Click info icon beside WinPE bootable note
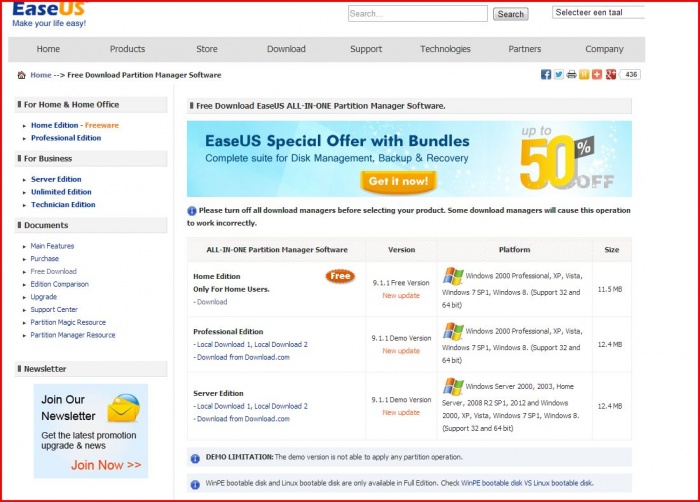The width and height of the screenshot is (700, 502). [x=195, y=485]
